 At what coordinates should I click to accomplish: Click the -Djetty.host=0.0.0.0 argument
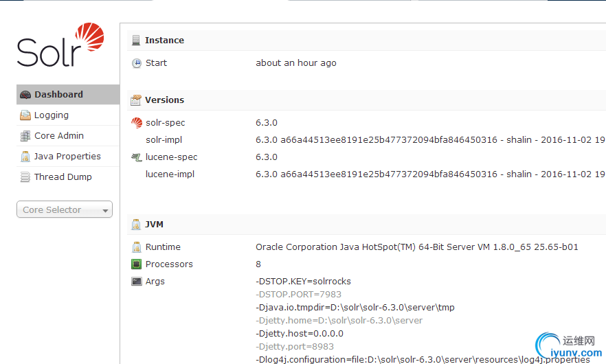click(x=300, y=334)
